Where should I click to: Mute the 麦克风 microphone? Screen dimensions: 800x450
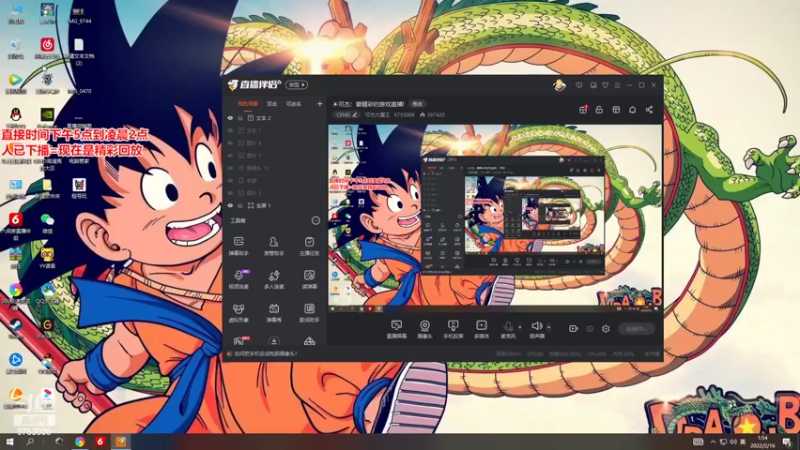pyautogui.click(x=508, y=329)
